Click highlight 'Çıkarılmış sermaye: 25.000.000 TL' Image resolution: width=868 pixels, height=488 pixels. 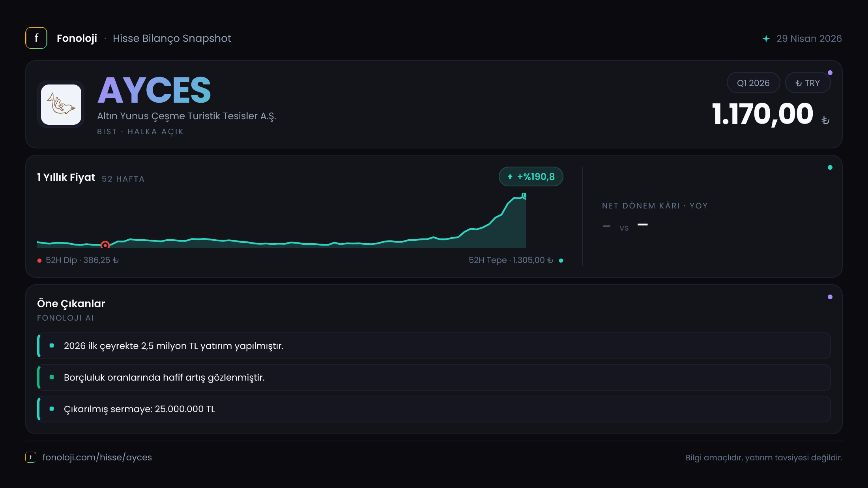[434, 409]
